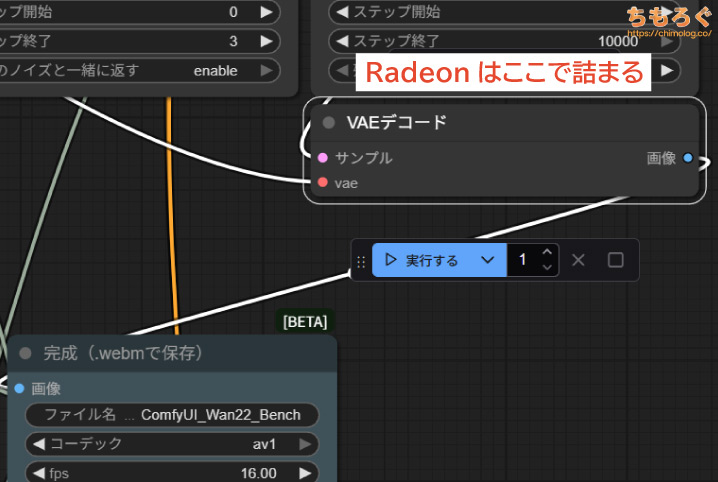Decrease the batch count with the down arrow
Screen dimensions: 718x482
tap(547, 267)
